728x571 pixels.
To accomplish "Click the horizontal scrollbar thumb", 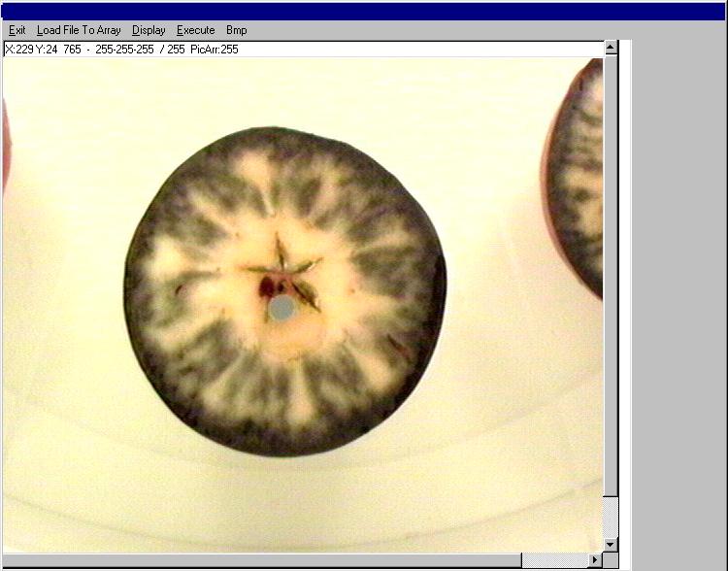I will tap(262, 560).
